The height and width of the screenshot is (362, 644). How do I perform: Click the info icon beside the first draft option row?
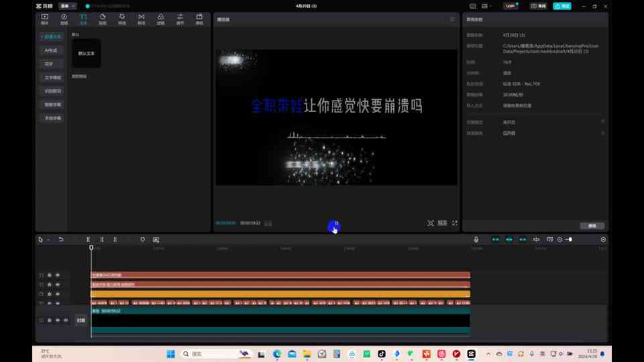[x=603, y=121]
